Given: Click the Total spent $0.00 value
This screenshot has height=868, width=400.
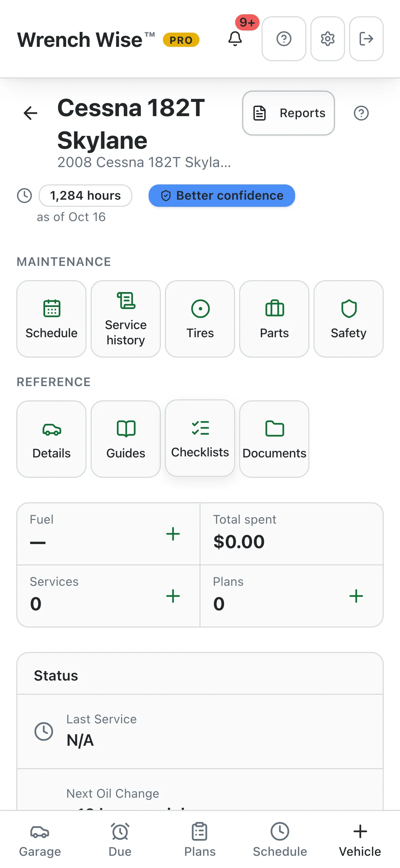Looking at the screenshot, I should click(239, 541).
